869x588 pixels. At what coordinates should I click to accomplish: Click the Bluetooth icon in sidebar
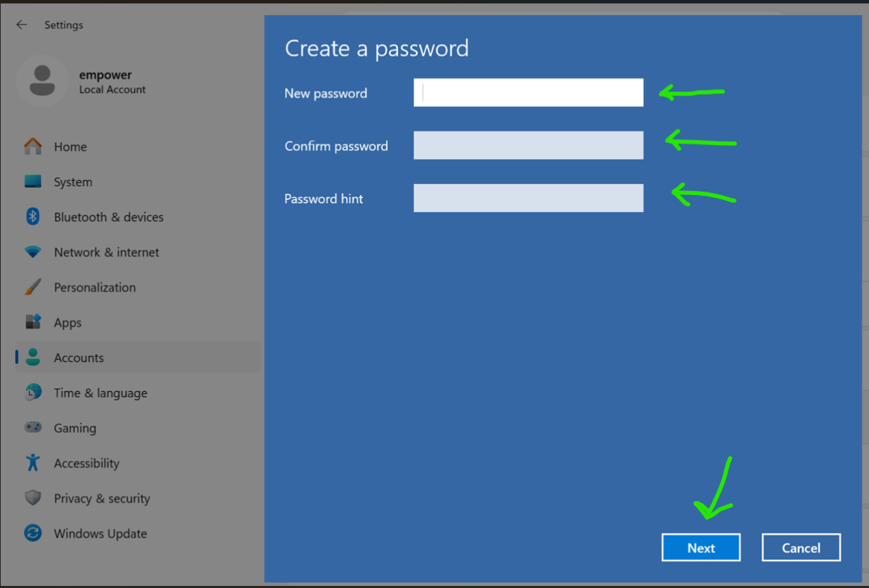coord(33,217)
